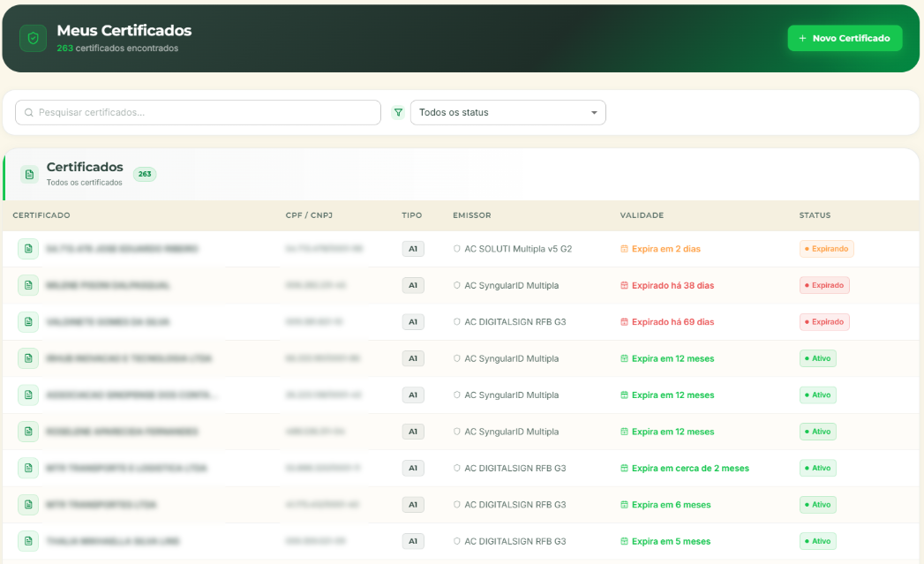The image size is (924, 564).
Task: Click the STATUS column header
Action: click(815, 215)
